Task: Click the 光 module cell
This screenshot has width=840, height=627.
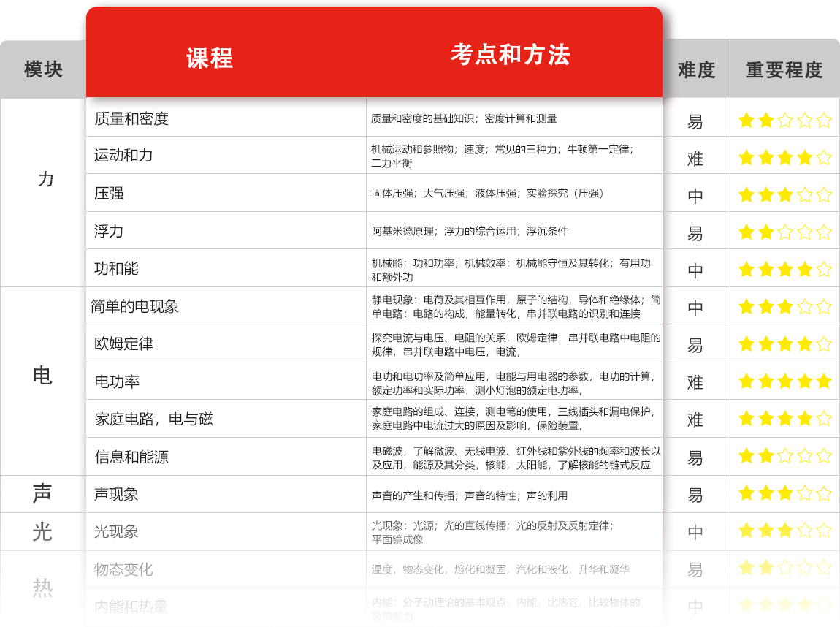Action: coord(42,532)
